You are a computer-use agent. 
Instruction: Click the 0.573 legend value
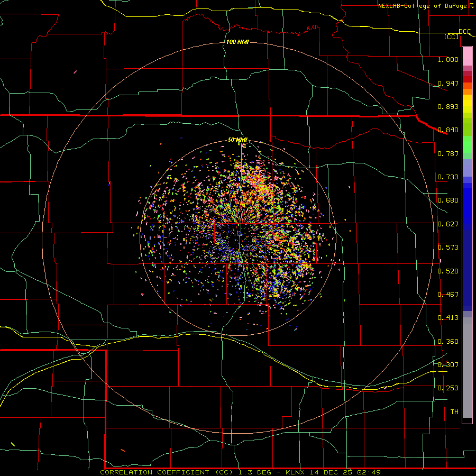448,248
